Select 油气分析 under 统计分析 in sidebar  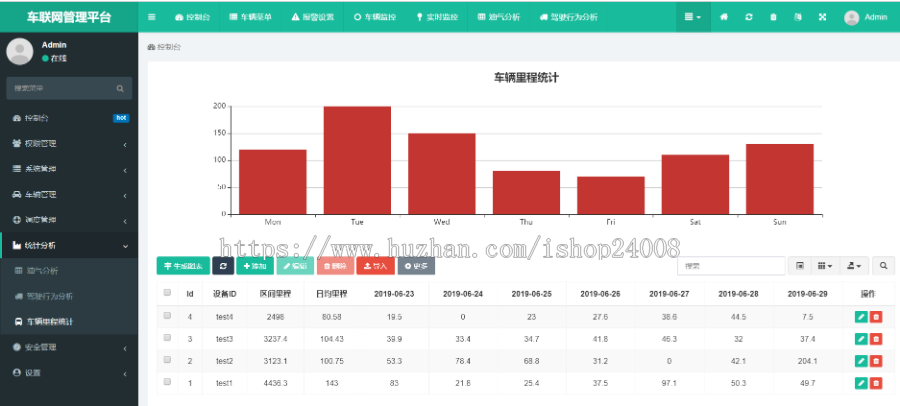(x=69, y=270)
